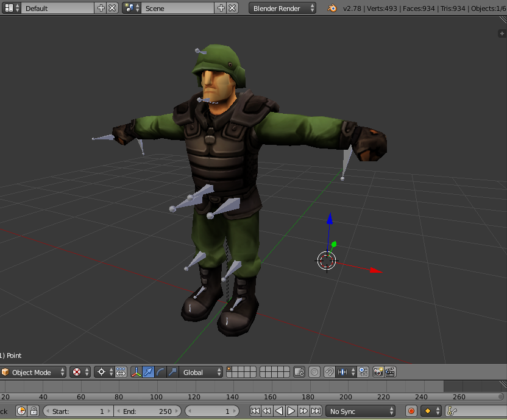Toggle the record auto keyframing button

point(412,411)
